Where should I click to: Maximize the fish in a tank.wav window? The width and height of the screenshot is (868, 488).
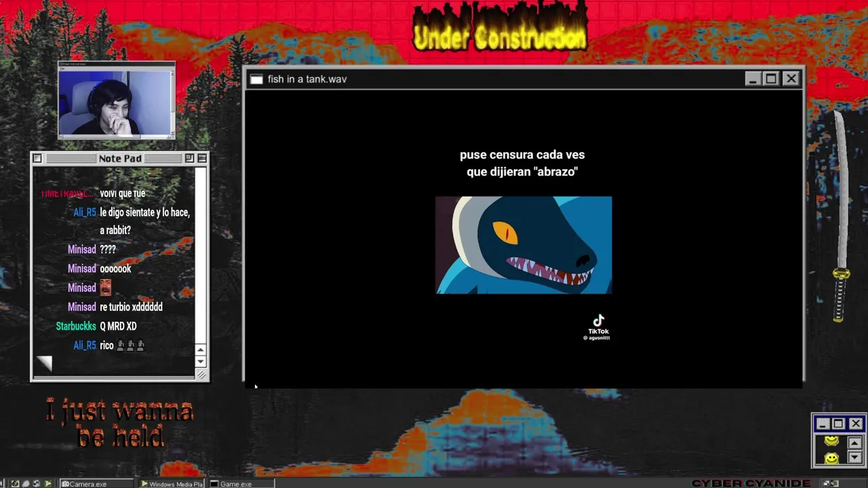click(771, 79)
